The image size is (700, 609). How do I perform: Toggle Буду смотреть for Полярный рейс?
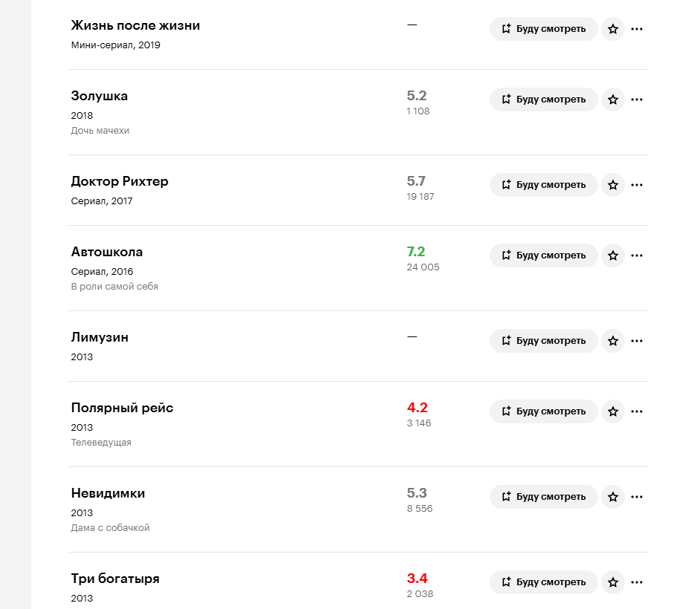tap(544, 411)
